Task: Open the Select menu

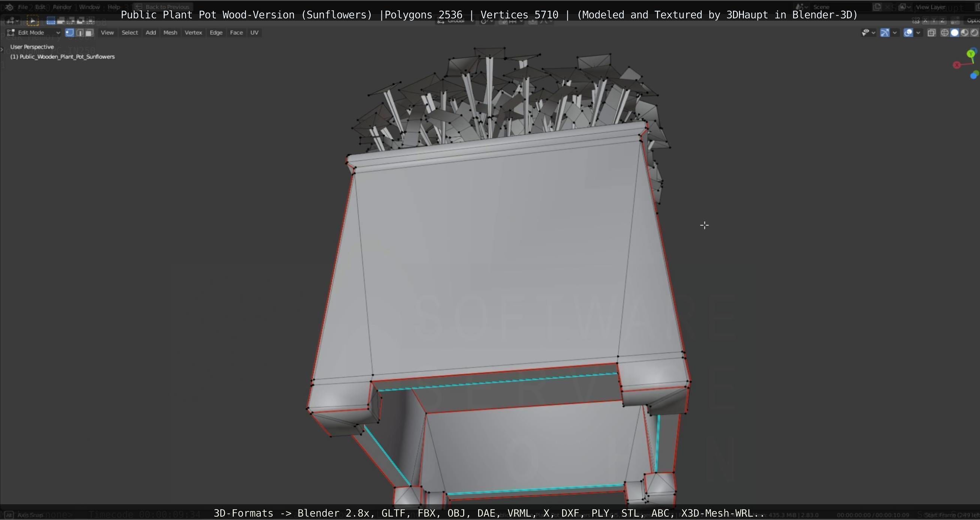Action: (x=130, y=33)
